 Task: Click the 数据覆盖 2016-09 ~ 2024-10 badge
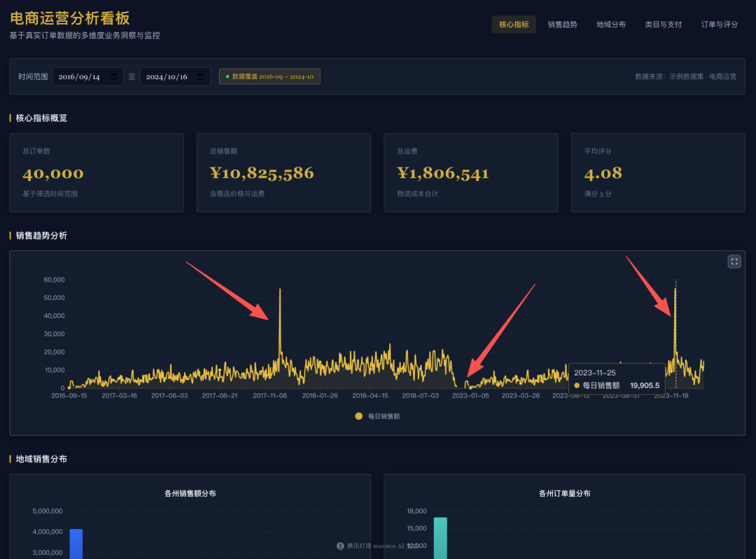[x=269, y=76]
